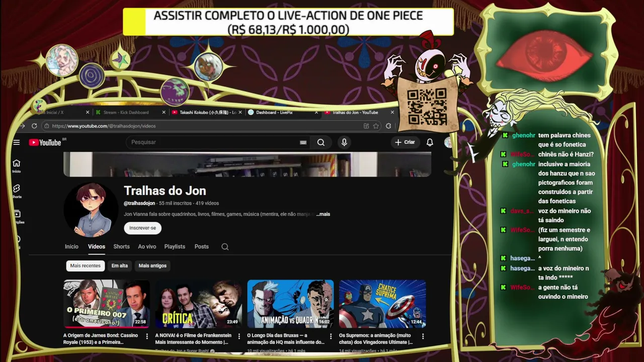Click the site info icon in address bar
The width and height of the screenshot is (644, 362).
coord(46,126)
